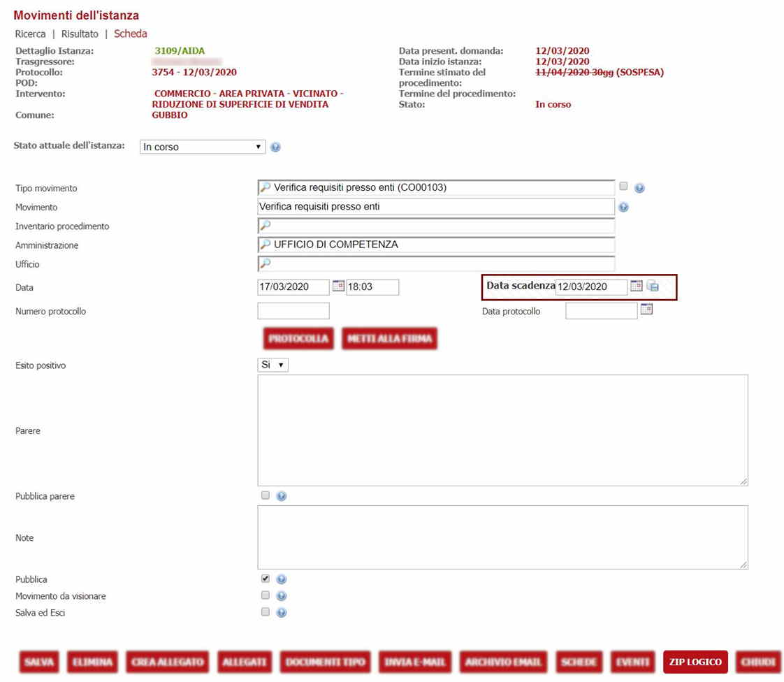Click the magnifier icon in Tipo movimento

click(266, 188)
